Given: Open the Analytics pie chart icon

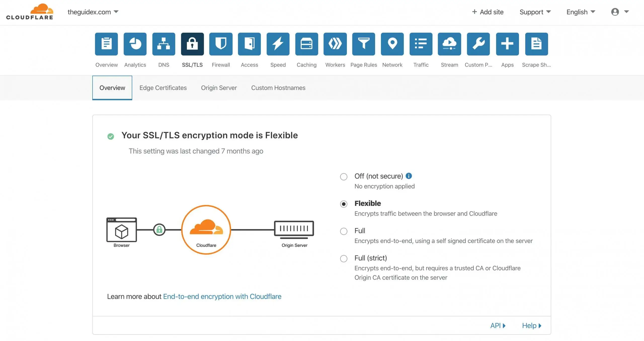Looking at the screenshot, I should [x=135, y=44].
